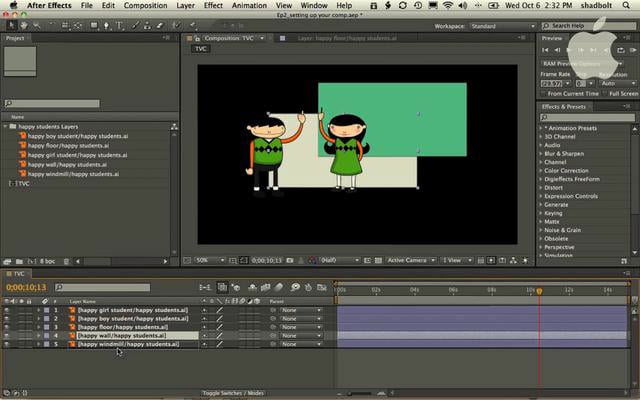This screenshot has height=400, width=640.
Task: Expand properties of happy floor layer
Action: click(39, 327)
